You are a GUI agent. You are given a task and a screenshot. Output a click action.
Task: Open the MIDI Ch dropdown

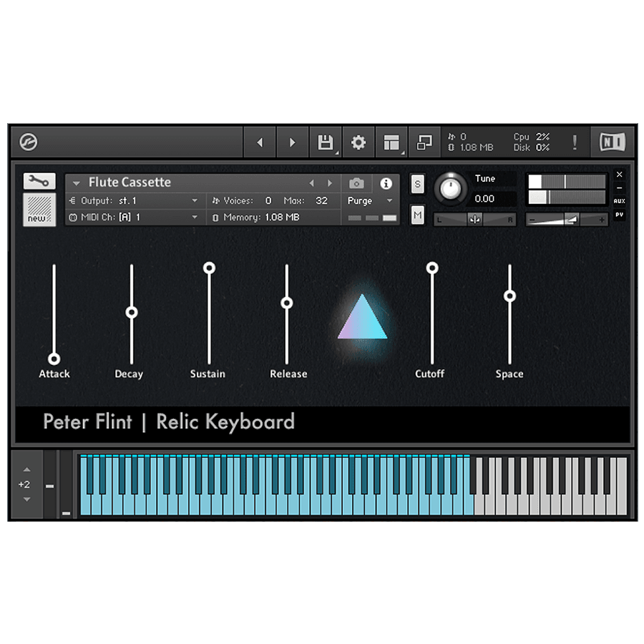pos(135,217)
